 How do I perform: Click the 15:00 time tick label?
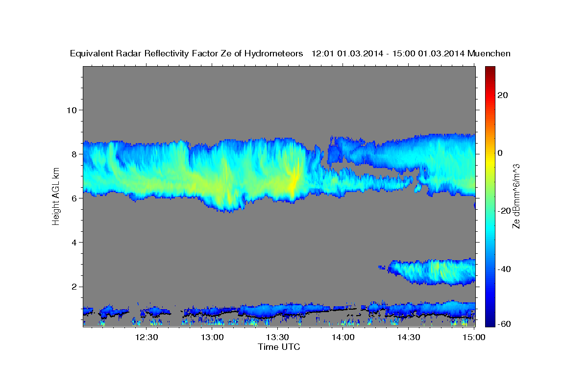474,337
